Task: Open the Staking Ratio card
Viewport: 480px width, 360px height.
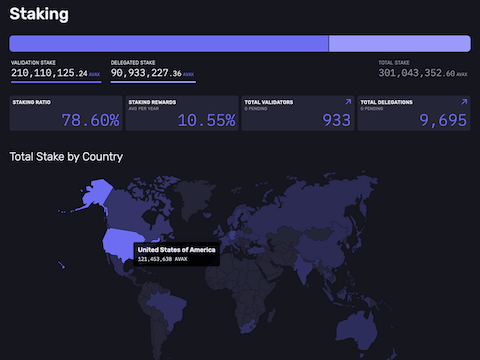Action: click(66, 113)
